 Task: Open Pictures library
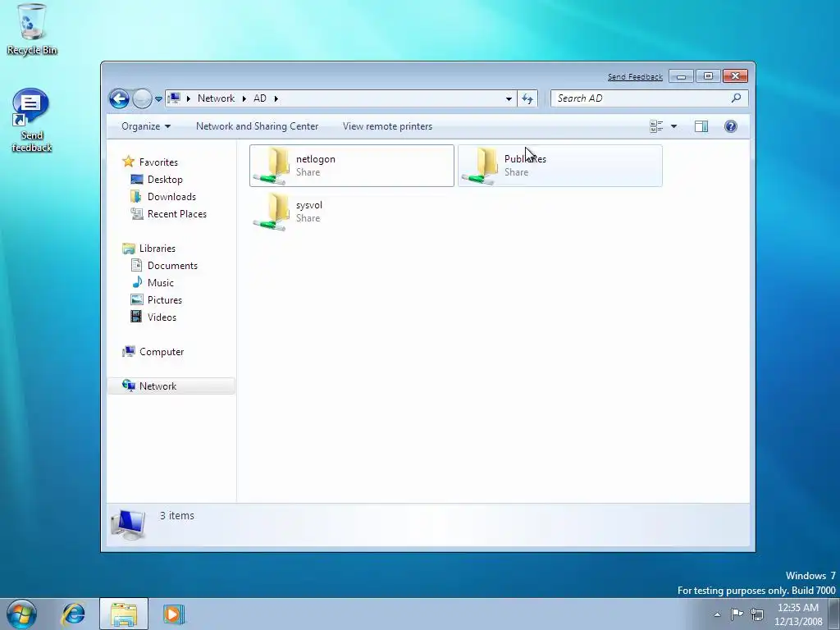(164, 300)
